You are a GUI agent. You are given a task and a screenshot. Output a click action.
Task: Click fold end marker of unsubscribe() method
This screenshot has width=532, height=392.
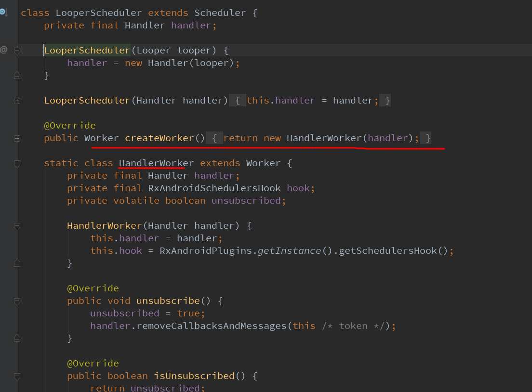pos(17,339)
